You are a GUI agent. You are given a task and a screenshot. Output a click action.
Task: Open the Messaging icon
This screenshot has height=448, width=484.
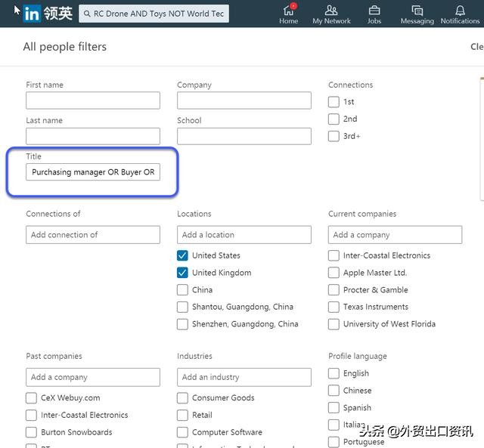(417, 11)
